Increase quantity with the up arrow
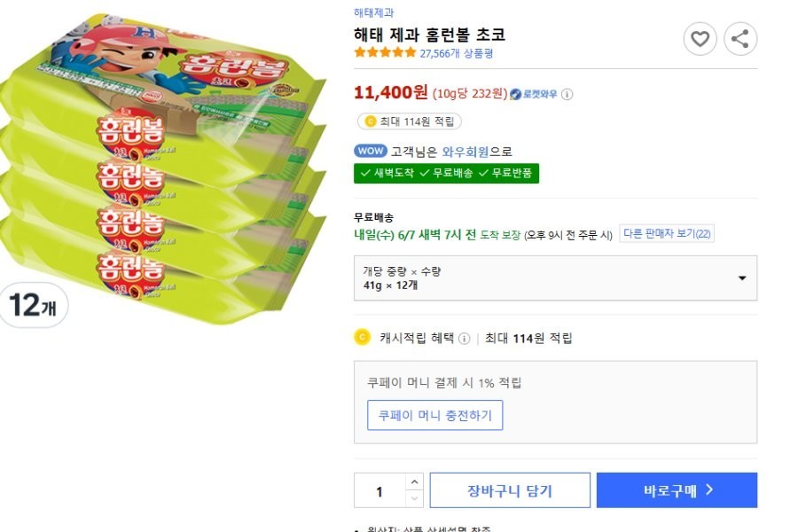Viewport: 798px width, 532px height. (x=414, y=482)
